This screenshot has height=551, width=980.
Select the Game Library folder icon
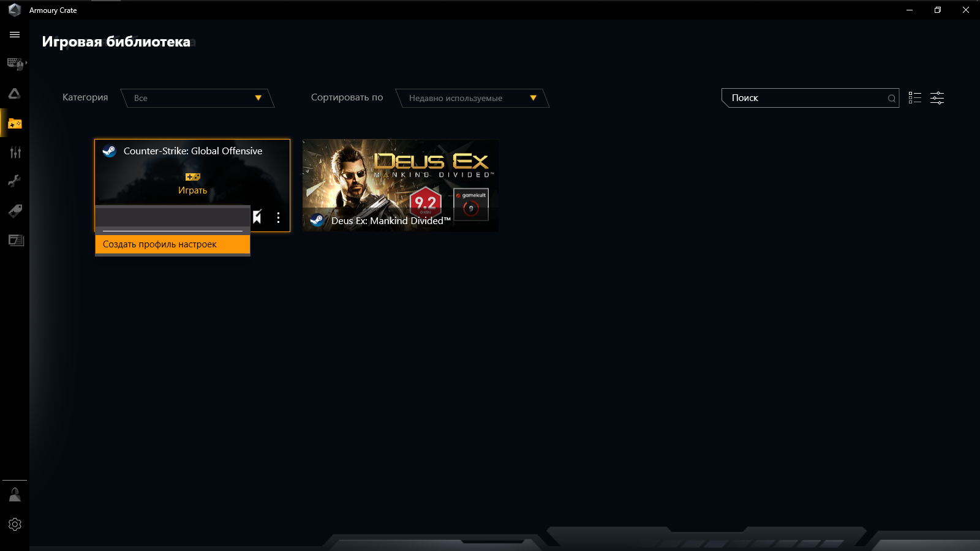(x=15, y=124)
